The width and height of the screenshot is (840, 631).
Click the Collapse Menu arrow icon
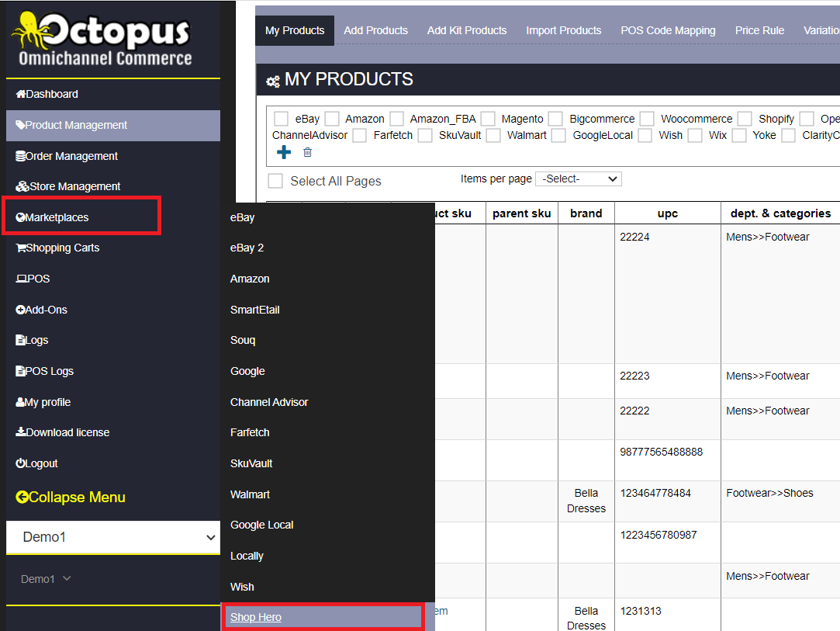coord(22,498)
